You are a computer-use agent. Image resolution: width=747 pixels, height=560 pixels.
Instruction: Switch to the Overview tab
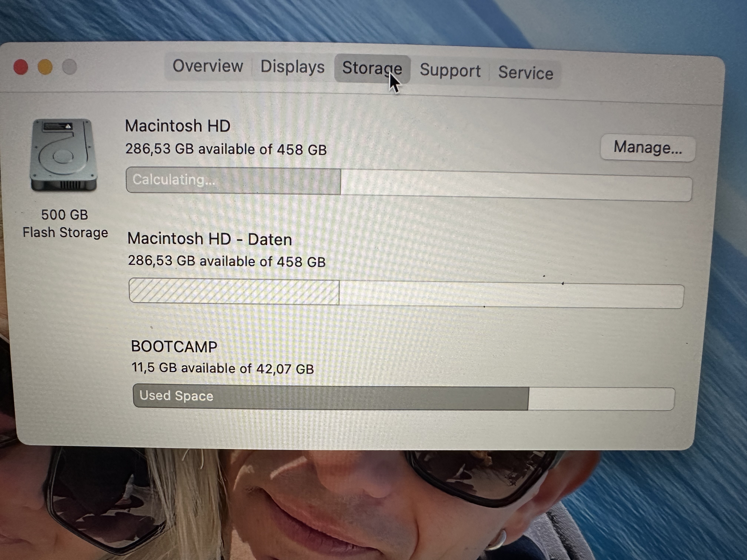click(208, 66)
